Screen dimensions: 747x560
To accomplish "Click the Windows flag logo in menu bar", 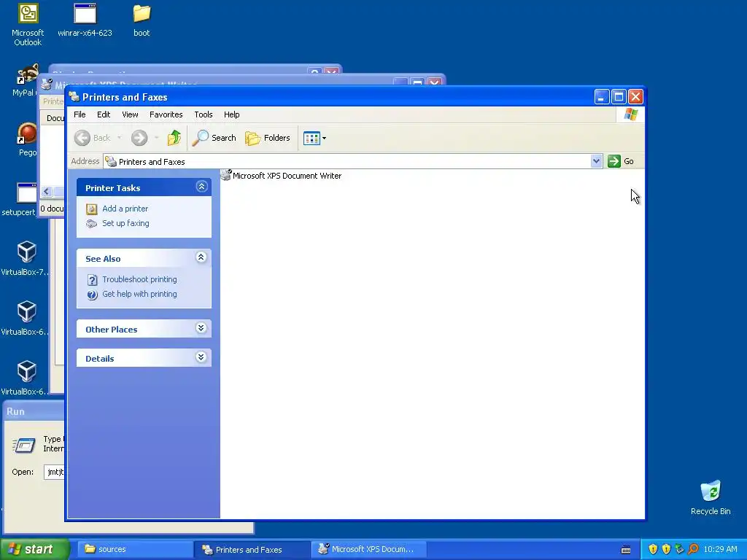I will (631, 114).
